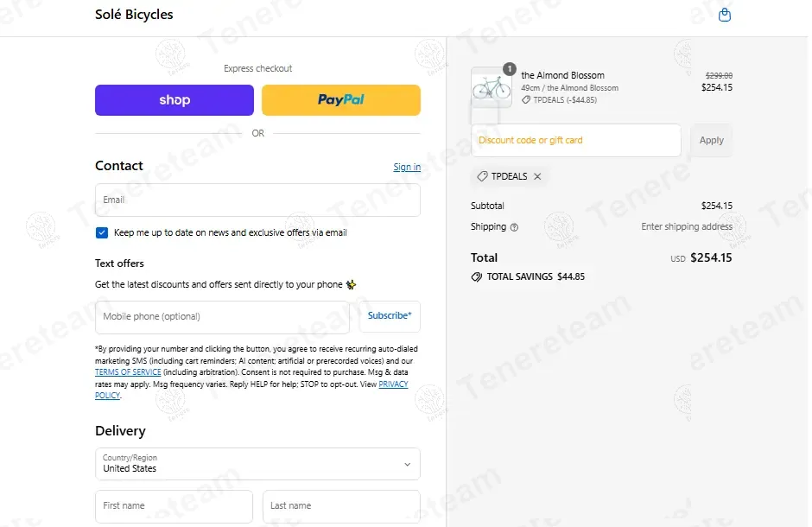Open the shopping bag cart icon
812x527 pixels.
[x=725, y=15]
